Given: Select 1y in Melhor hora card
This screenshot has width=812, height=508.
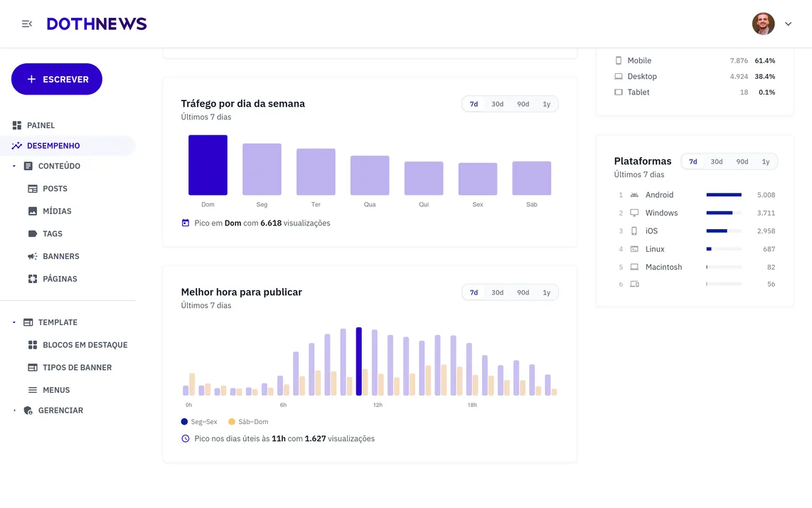Looking at the screenshot, I should tap(546, 292).
